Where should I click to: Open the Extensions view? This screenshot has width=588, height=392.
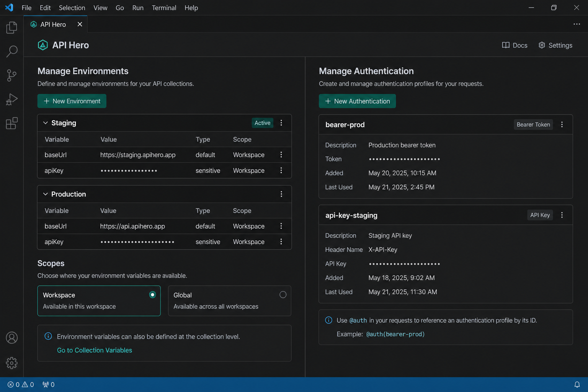pos(12,123)
